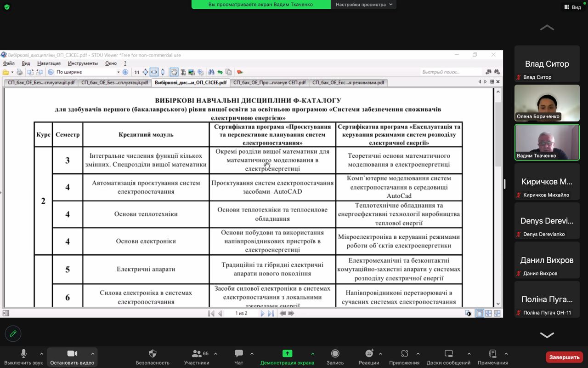Screen dimensions: 588x368
Task: Switch to СП_бак_ОЕ_Про...планув СЕП.pdf tab
Action: tap(269, 83)
